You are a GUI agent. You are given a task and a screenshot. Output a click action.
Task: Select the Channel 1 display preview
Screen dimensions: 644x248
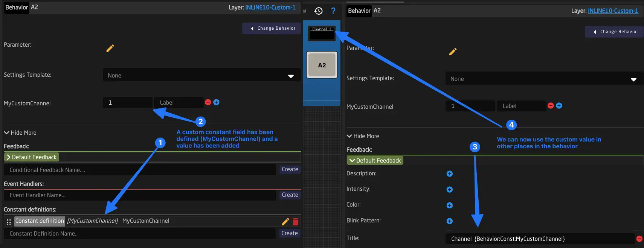[322, 33]
